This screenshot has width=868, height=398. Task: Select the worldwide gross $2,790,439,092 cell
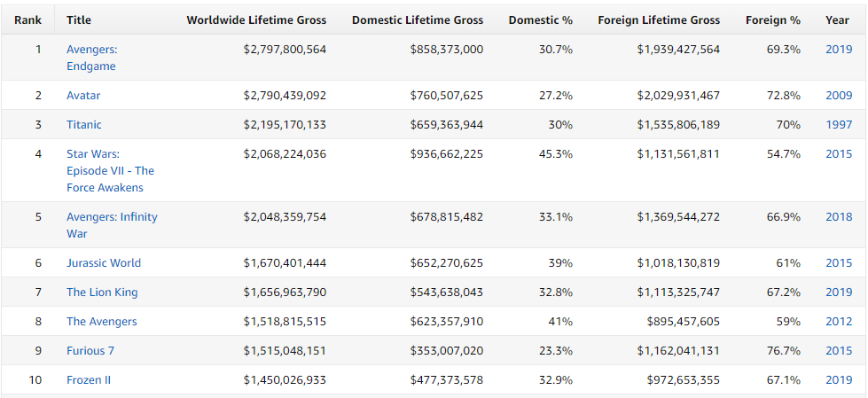285,95
